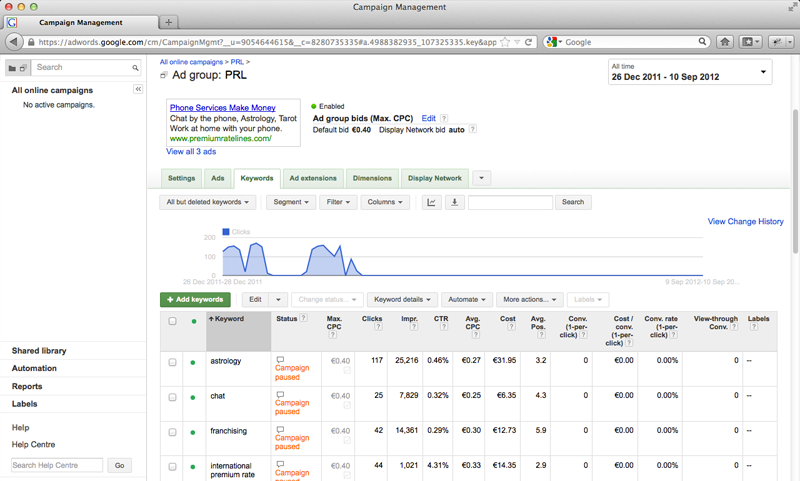Screen dimensions: 800x481
Task: Click the Search Help Centre input field
Action: pyautogui.click(x=57, y=465)
